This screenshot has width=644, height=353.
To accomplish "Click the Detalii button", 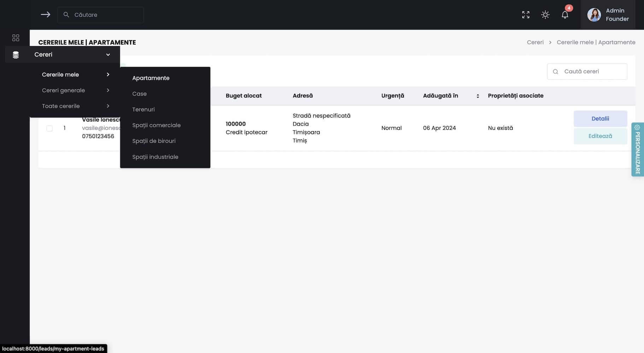I will (600, 119).
